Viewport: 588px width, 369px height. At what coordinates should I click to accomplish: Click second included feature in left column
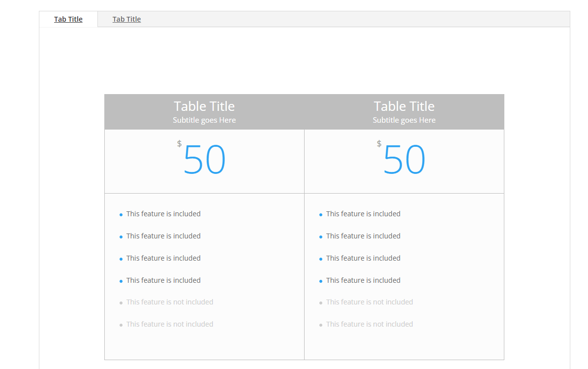click(x=163, y=236)
